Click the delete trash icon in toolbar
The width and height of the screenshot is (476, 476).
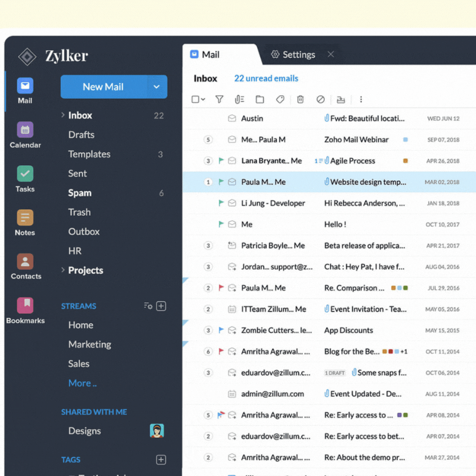pyautogui.click(x=300, y=99)
